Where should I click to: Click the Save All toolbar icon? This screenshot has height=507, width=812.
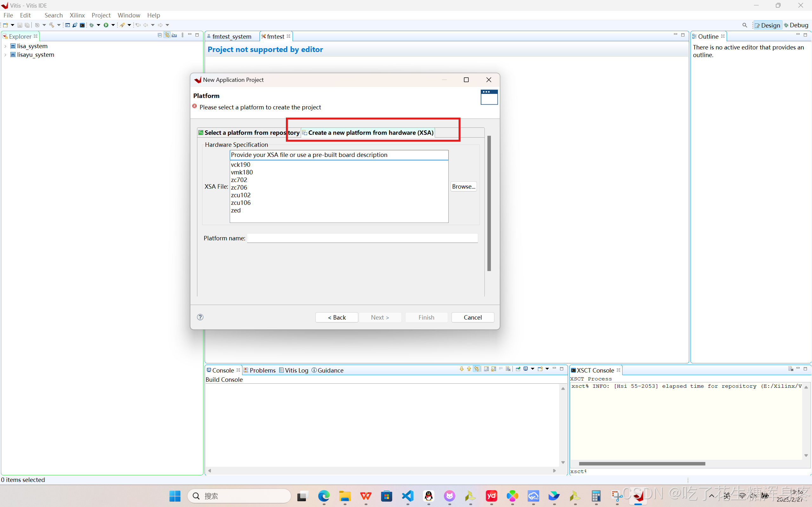coord(27,25)
